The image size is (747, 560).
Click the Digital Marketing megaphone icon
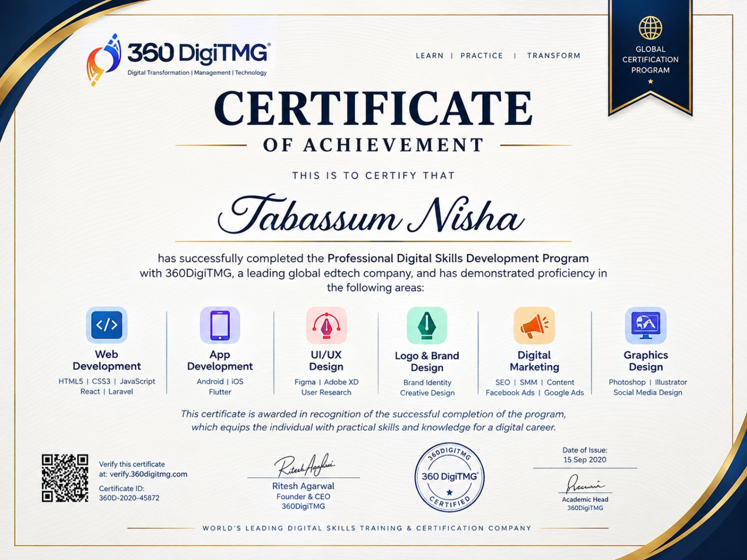point(534,325)
